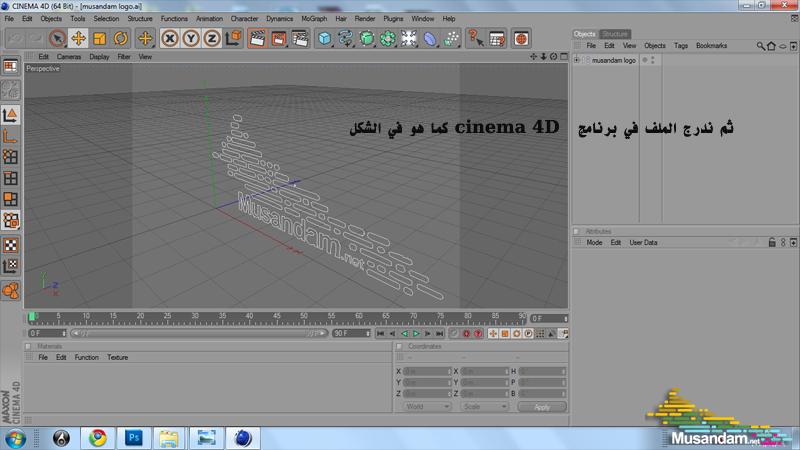The image size is (800, 450).
Task: Click the play forward button
Action: click(416, 333)
